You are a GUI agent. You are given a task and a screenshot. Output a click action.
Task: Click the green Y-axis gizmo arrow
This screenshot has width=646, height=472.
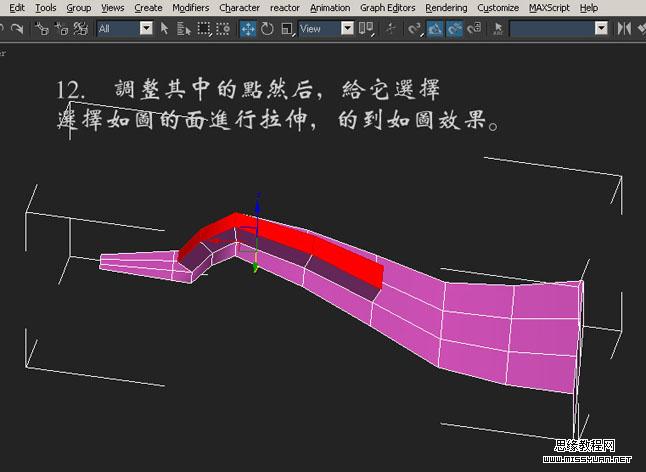pyautogui.click(x=255, y=268)
